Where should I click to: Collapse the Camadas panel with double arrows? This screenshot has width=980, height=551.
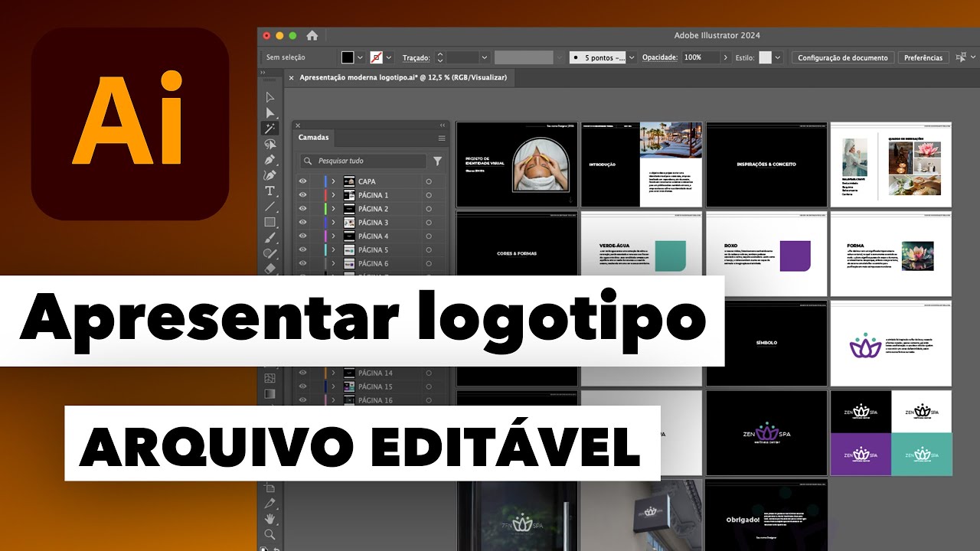tap(443, 125)
